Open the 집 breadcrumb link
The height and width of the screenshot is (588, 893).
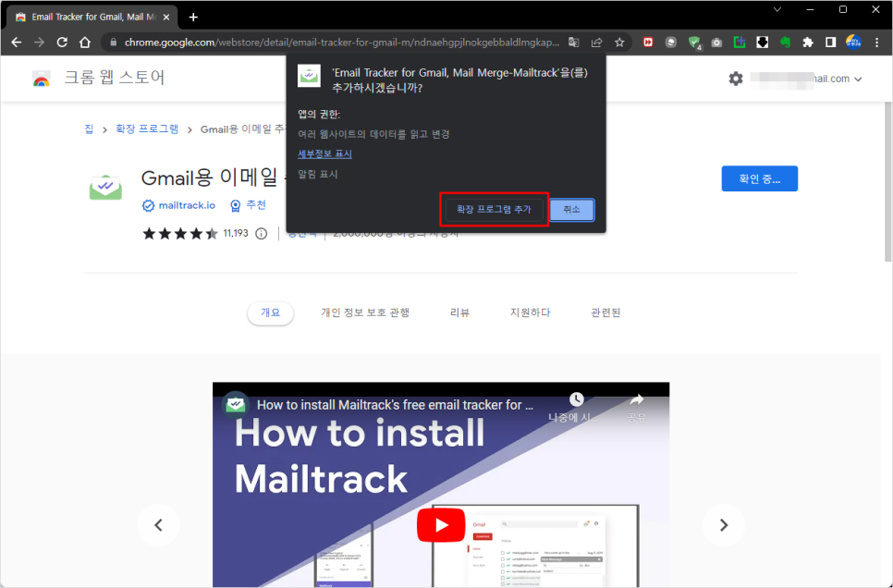pyautogui.click(x=89, y=129)
